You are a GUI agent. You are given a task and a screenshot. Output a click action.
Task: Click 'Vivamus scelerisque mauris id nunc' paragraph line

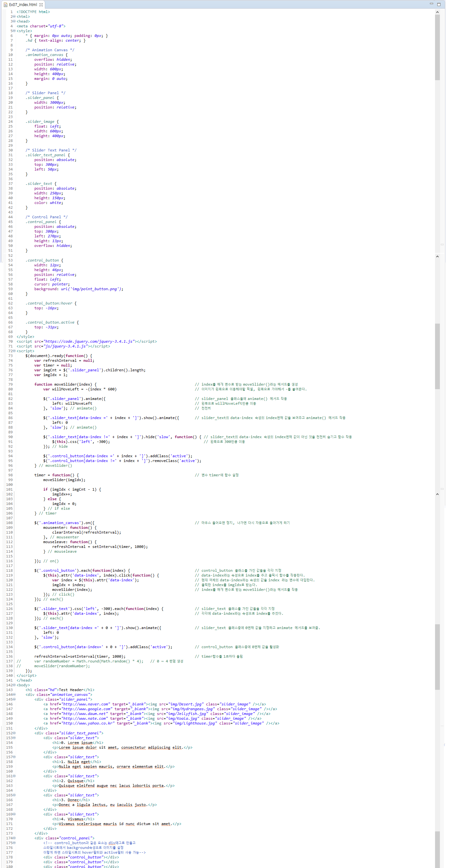[116, 823]
